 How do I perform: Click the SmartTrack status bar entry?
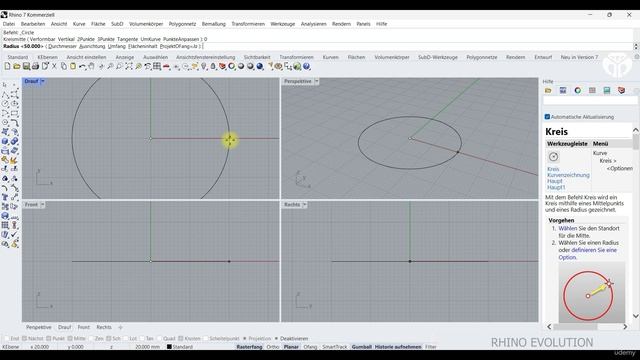(x=334, y=347)
